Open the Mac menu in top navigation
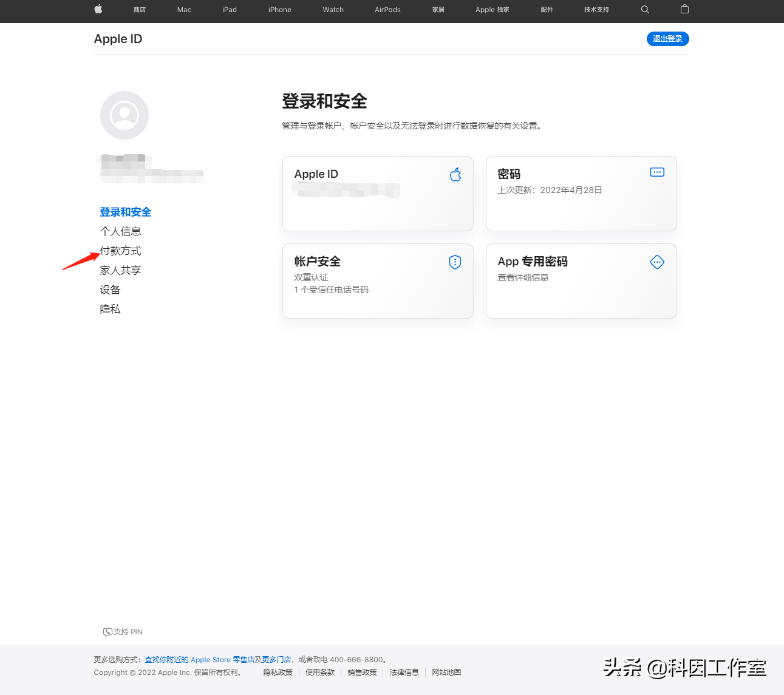 (x=184, y=10)
